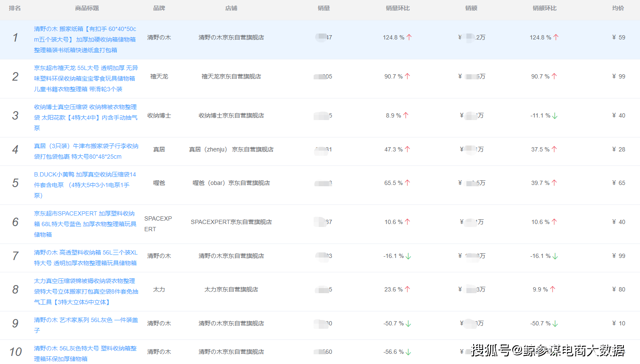
Task: Click the red up arrow beside 39.7 %
Action: (554, 183)
